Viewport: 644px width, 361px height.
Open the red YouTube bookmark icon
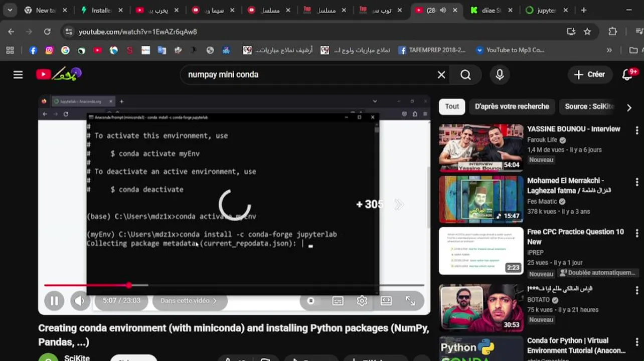(97, 50)
